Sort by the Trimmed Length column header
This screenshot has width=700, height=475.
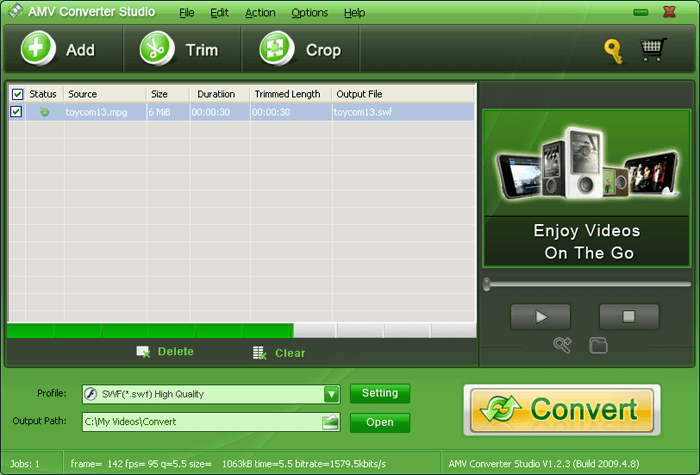tap(291, 94)
